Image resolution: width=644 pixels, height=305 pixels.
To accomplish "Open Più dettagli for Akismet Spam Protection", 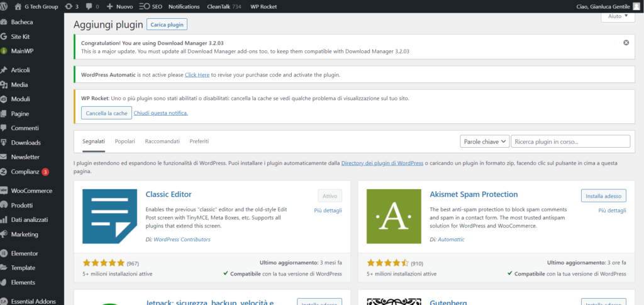I will (x=612, y=211).
